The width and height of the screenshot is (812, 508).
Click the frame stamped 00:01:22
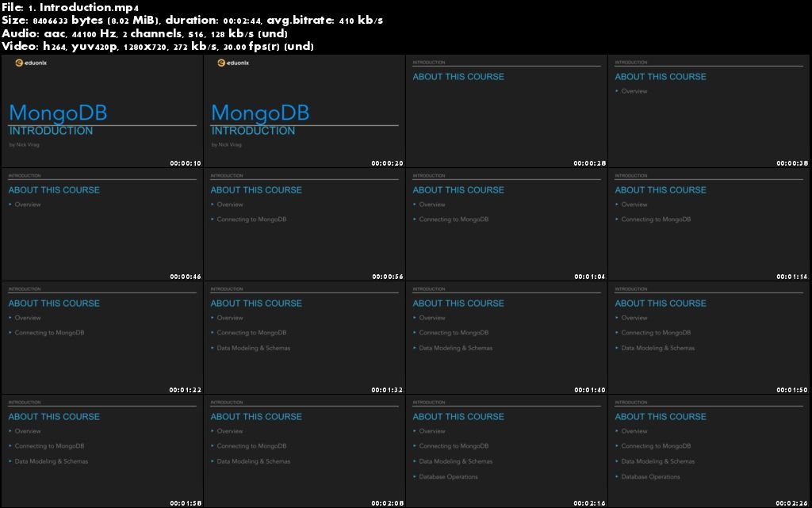point(102,338)
